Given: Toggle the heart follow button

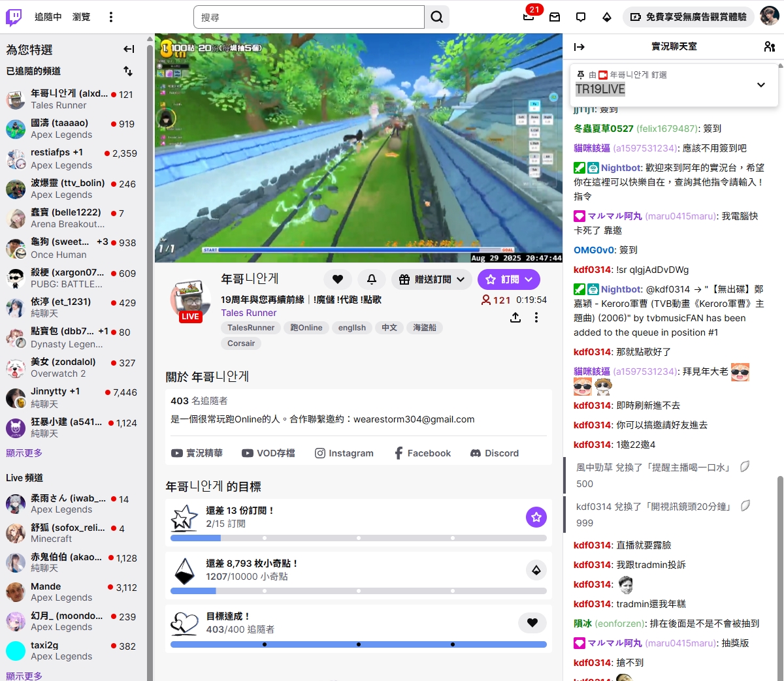Looking at the screenshot, I should (338, 279).
